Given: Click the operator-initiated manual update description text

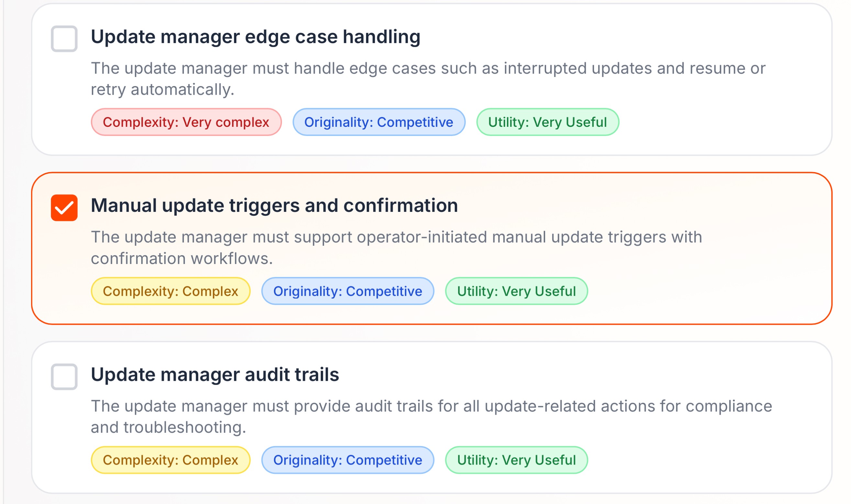Looking at the screenshot, I should click(x=396, y=247).
